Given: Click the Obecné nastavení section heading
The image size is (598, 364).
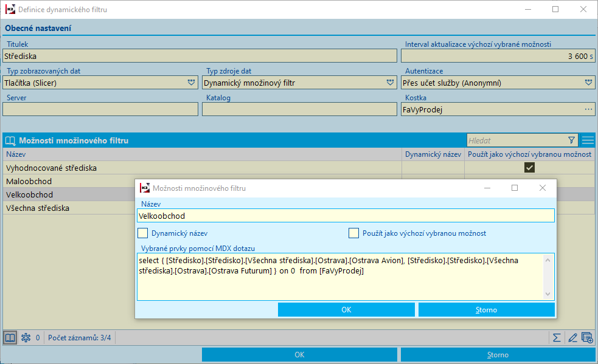Looking at the screenshot, I should click(x=38, y=28).
